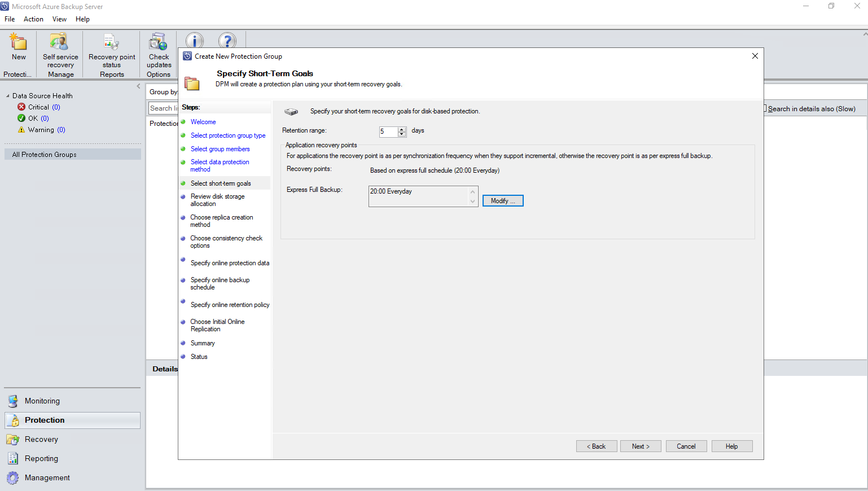Click Specify online protection data step

pyautogui.click(x=230, y=263)
